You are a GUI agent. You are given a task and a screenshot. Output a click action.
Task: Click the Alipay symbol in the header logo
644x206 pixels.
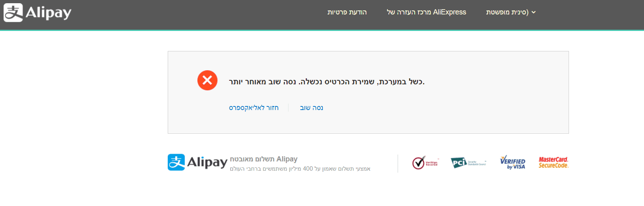pyautogui.click(x=13, y=12)
